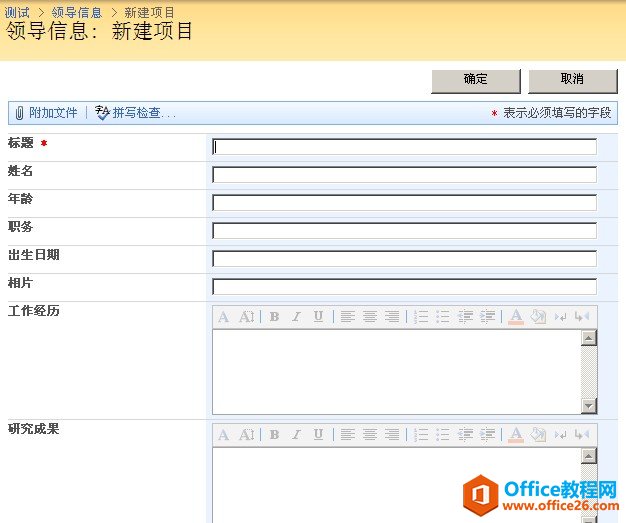Focus the 相片 input field
The width and height of the screenshot is (626, 523).
click(404, 287)
